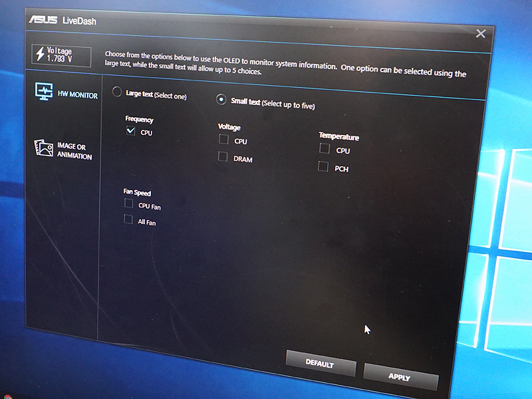Click the APPLY button

pos(400,377)
